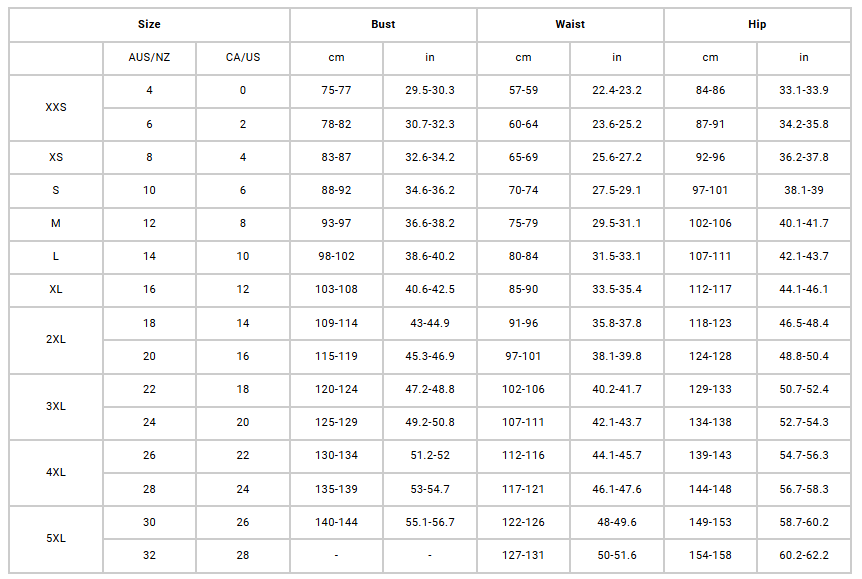The height and width of the screenshot is (579, 862).
Task: Click the Size column header
Action: (149, 24)
